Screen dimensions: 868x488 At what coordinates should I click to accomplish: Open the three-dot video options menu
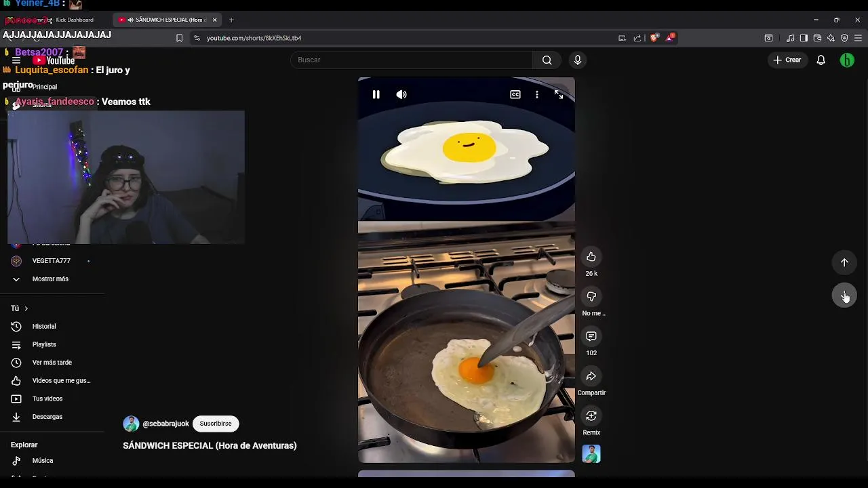click(x=537, y=95)
